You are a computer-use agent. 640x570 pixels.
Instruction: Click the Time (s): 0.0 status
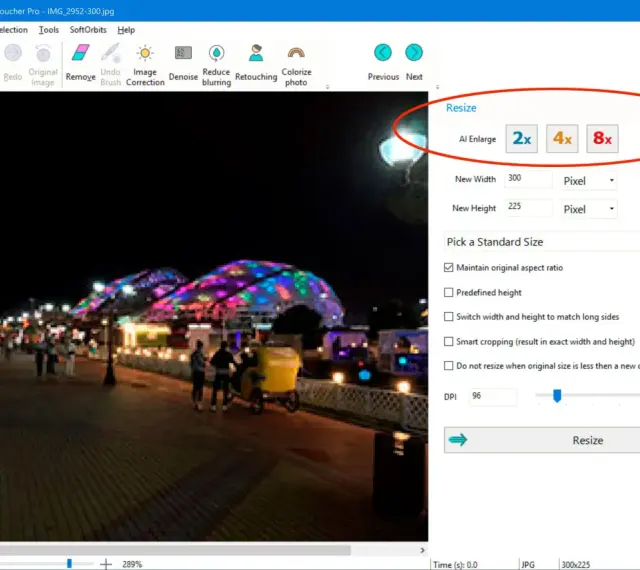pyautogui.click(x=455, y=565)
